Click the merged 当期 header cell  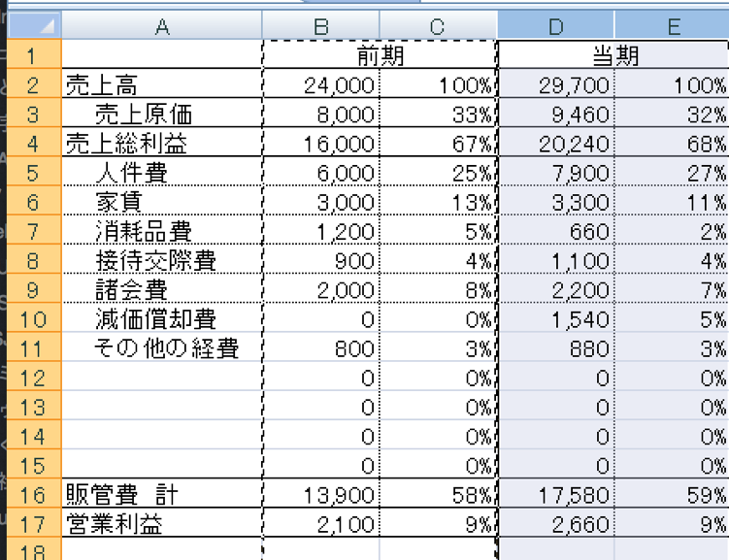pyautogui.click(x=613, y=56)
